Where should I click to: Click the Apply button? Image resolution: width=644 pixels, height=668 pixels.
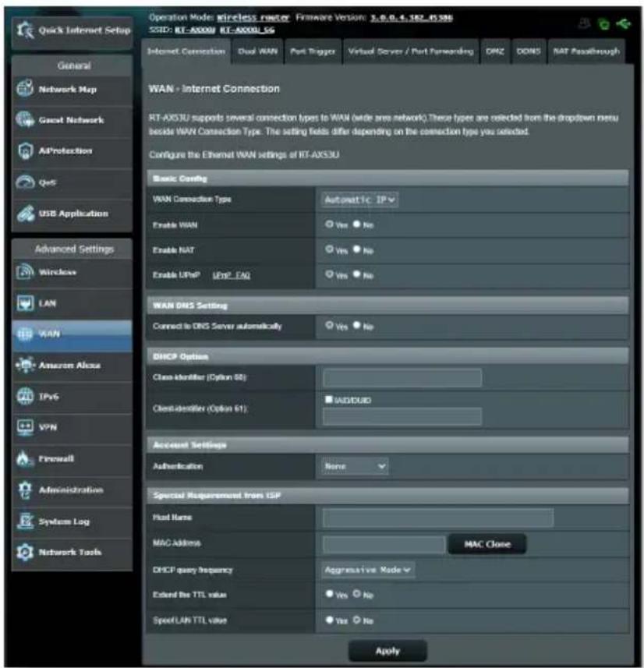[387, 651]
